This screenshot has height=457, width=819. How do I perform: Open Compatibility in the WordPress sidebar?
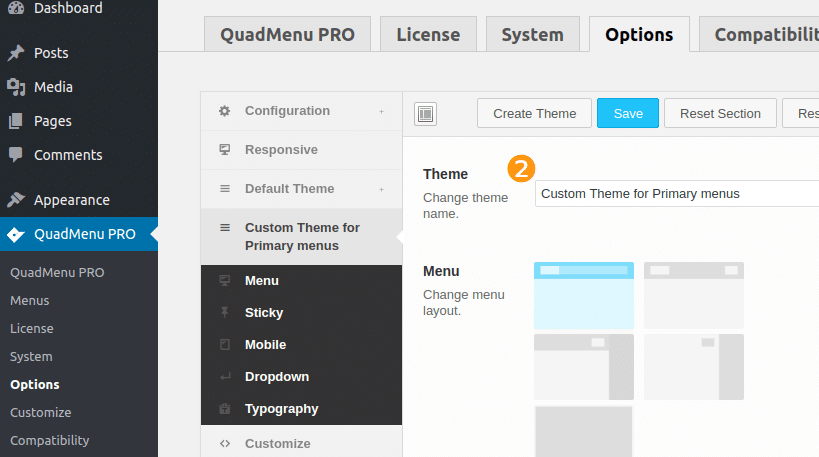pos(50,440)
